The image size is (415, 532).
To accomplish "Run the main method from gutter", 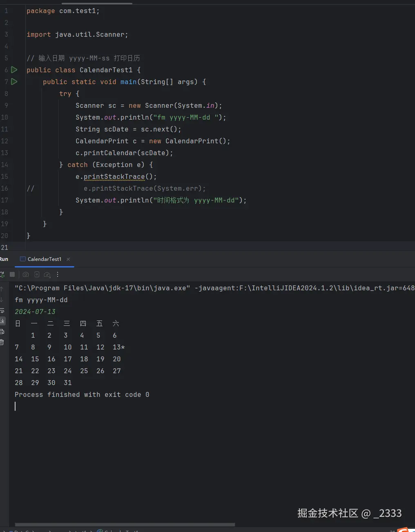I will pos(14,82).
